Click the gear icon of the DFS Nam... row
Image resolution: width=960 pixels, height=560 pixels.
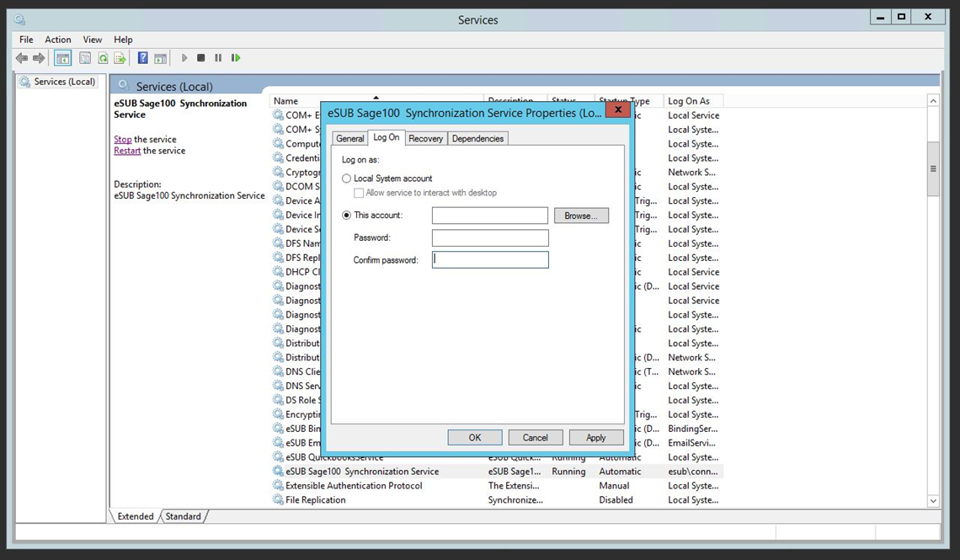[278, 243]
